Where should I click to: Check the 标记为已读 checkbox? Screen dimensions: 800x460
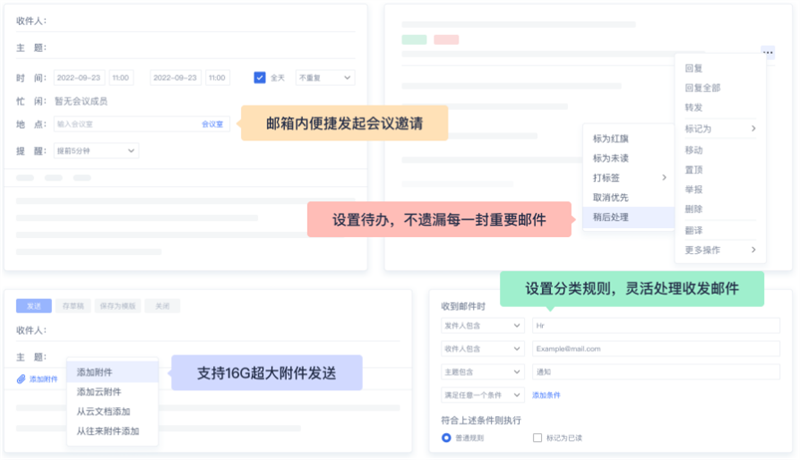click(537, 438)
